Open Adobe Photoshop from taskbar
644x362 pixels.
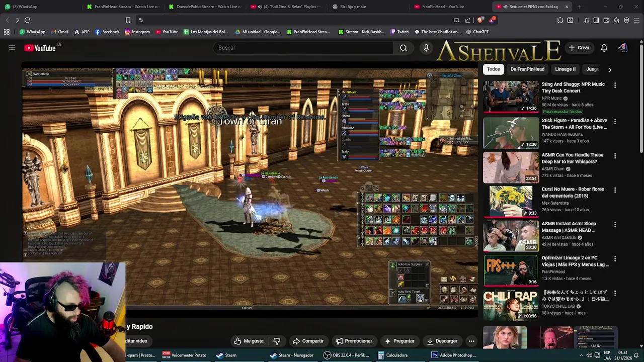[454, 355]
